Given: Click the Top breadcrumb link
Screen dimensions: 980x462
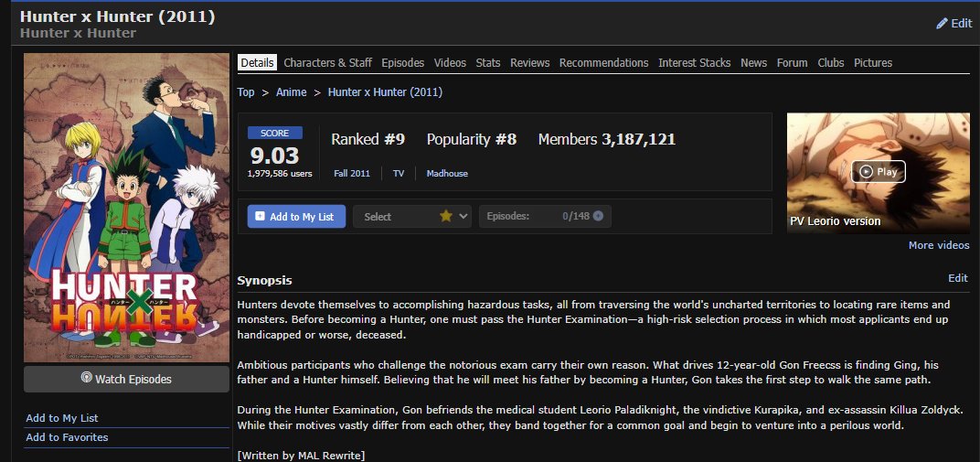Looking at the screenshot, I should coord(246,91).
